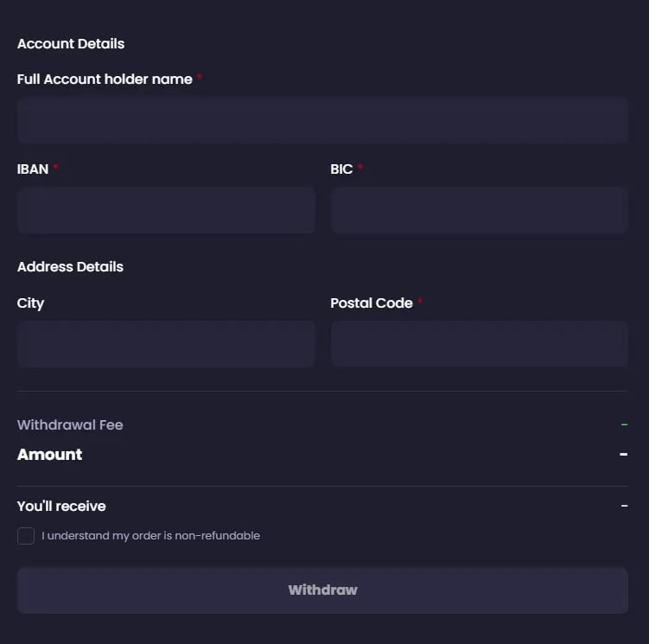Click the bold Amount label
This screenshot has width=649, height=644.
[x=50, y=455]
